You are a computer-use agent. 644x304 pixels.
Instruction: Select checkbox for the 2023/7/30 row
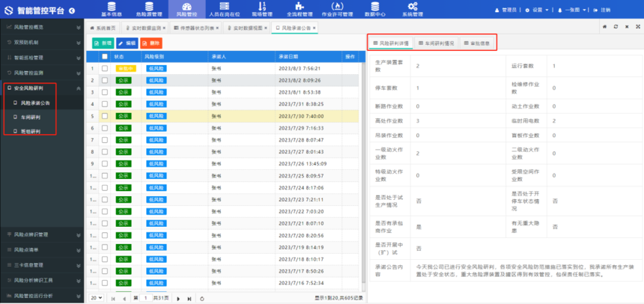tap(105, 116)
